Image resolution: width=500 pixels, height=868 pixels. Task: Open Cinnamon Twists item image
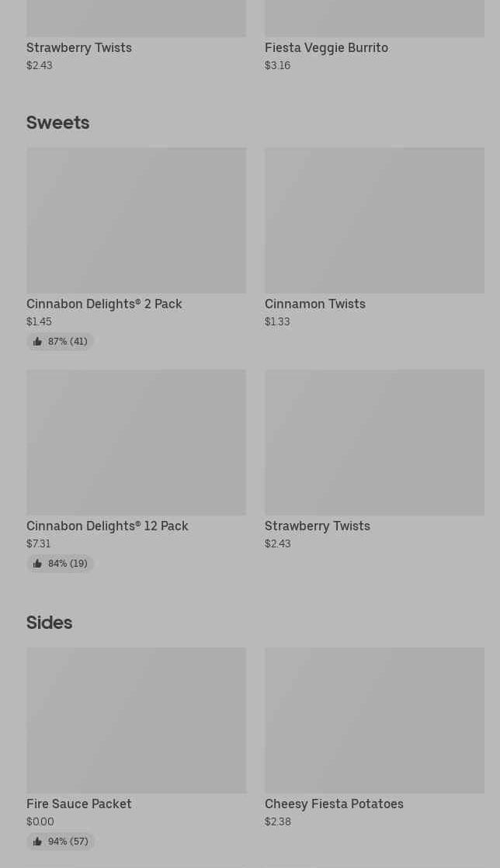coord(374,220)
